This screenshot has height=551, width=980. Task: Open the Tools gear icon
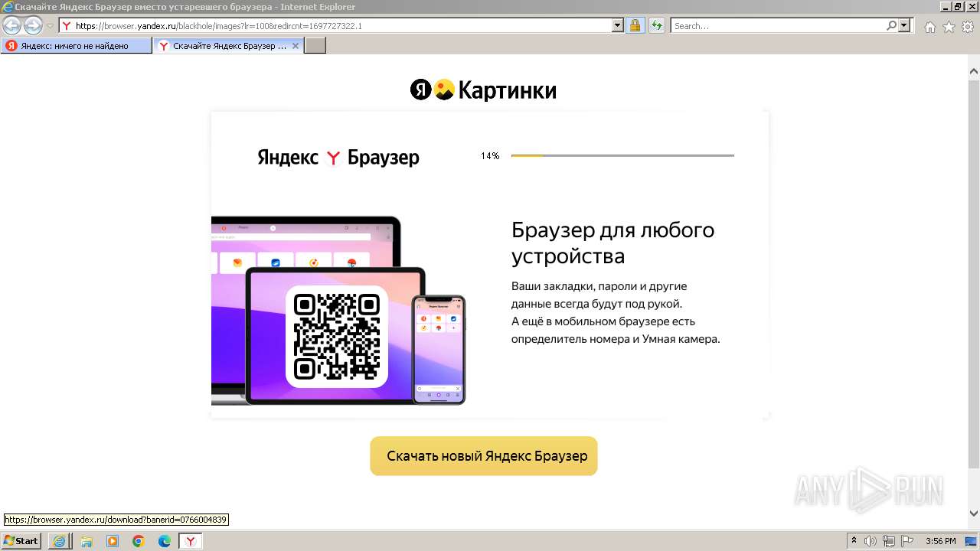968,27
